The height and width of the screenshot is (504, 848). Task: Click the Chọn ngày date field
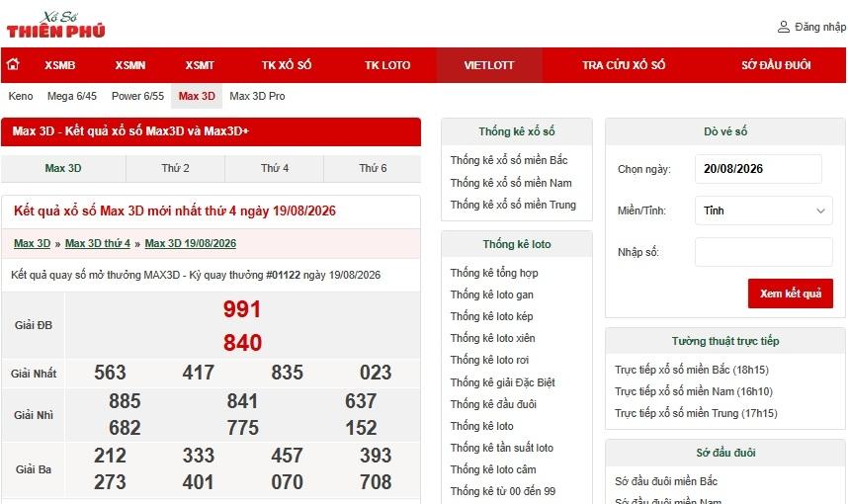[758, 169]
